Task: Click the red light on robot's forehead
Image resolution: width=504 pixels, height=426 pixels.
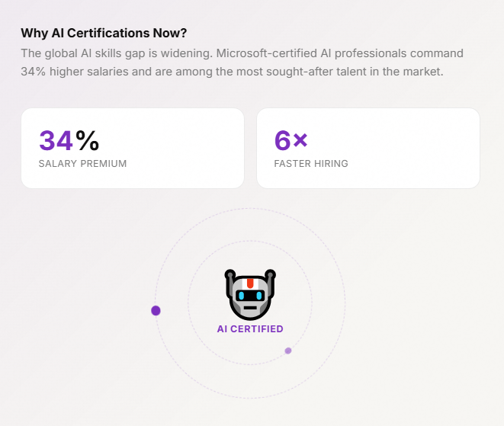Action: (250, 283)
